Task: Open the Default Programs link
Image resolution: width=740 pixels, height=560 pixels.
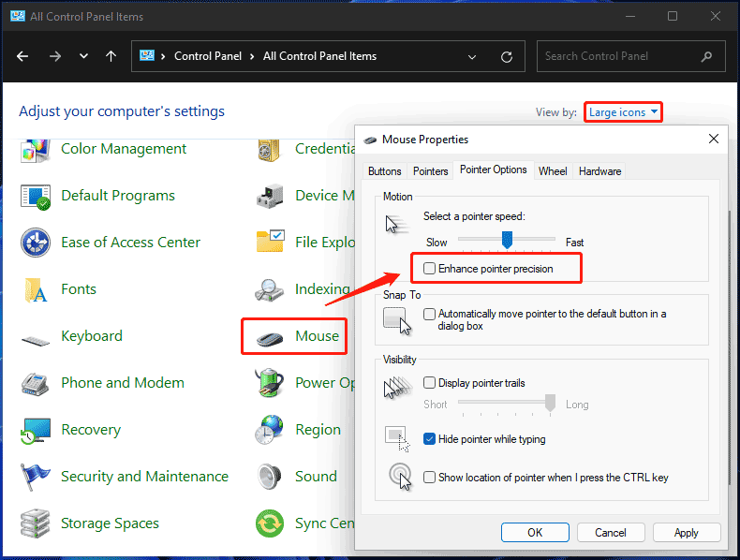Action: click(x=118, y=196)
